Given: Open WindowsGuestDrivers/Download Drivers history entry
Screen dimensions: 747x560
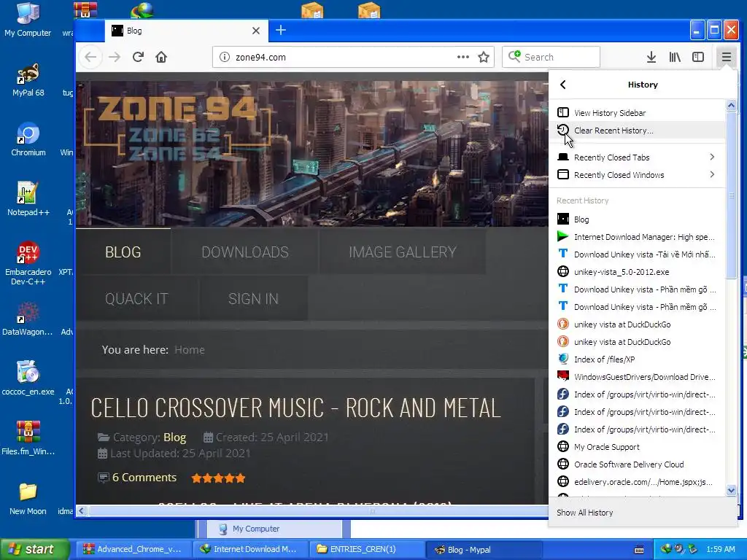Looking at the screenshot, I should (637, 377).
